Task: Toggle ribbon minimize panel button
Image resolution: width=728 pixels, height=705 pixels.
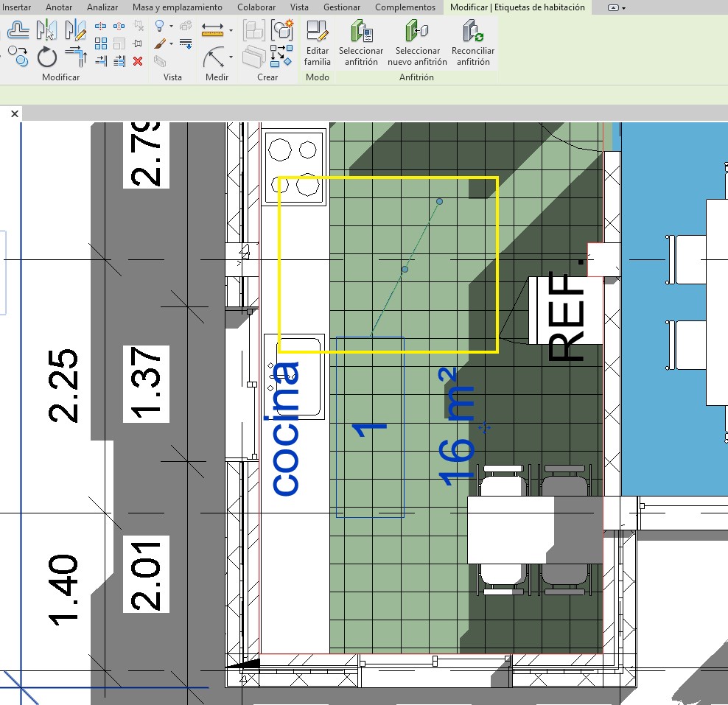Action: click(617, 7)
